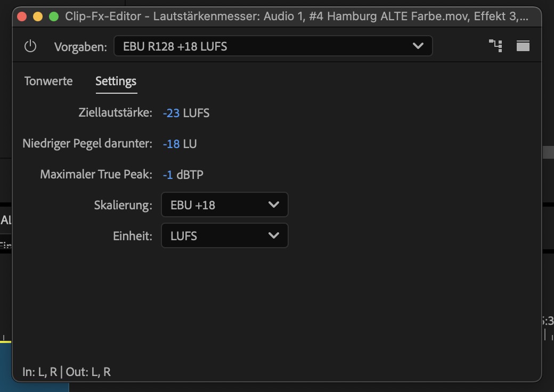This screenshot has width=554, height=392.
Task: Click the In: L, R | Out: L, R status text
Action: (67, 372)
